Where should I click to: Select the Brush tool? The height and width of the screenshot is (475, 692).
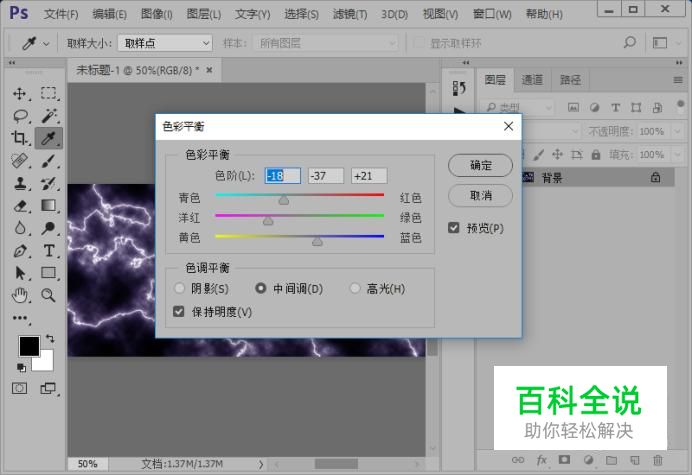[x=49, y=161]
